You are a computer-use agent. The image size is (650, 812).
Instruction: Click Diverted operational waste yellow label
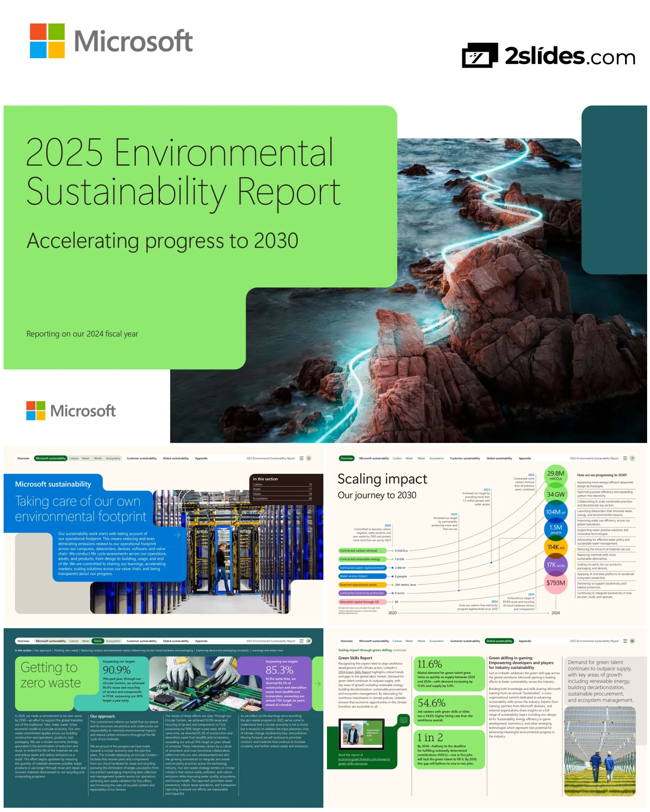362,585
